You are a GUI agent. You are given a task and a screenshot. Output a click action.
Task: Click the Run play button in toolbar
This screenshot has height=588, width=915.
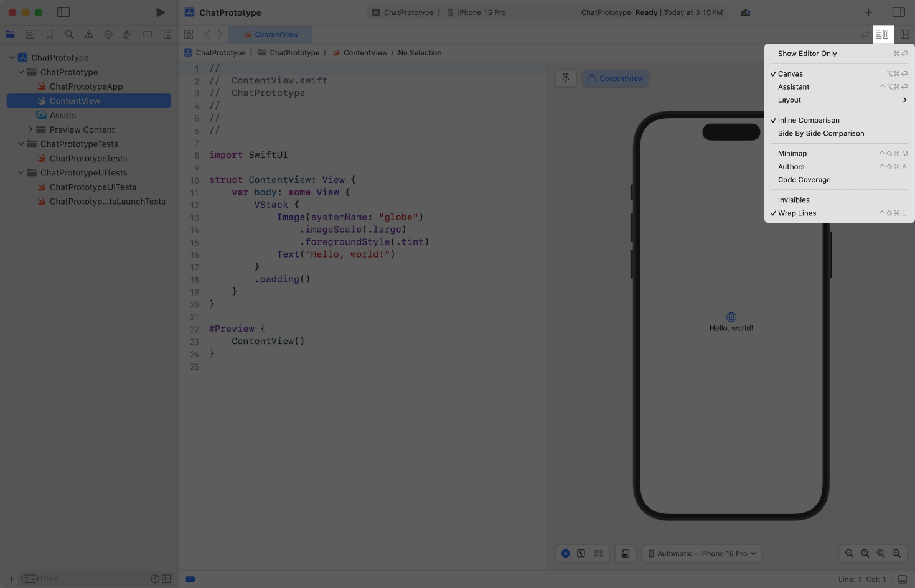[160, 12]
